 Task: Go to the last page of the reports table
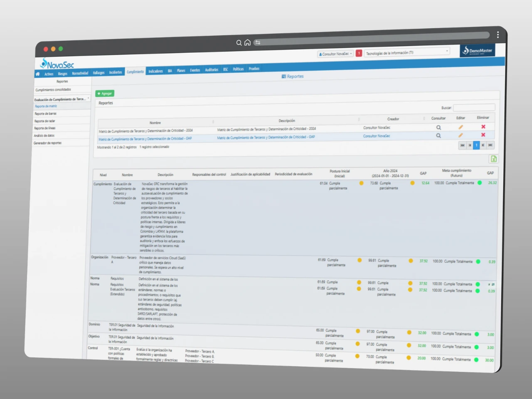click(490, 145)
